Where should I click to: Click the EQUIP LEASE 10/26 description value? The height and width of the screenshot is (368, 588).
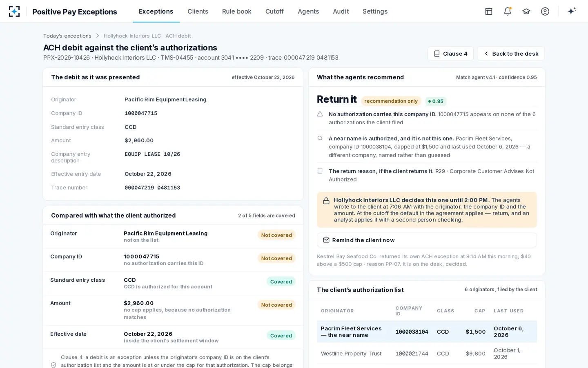[152, 154]
